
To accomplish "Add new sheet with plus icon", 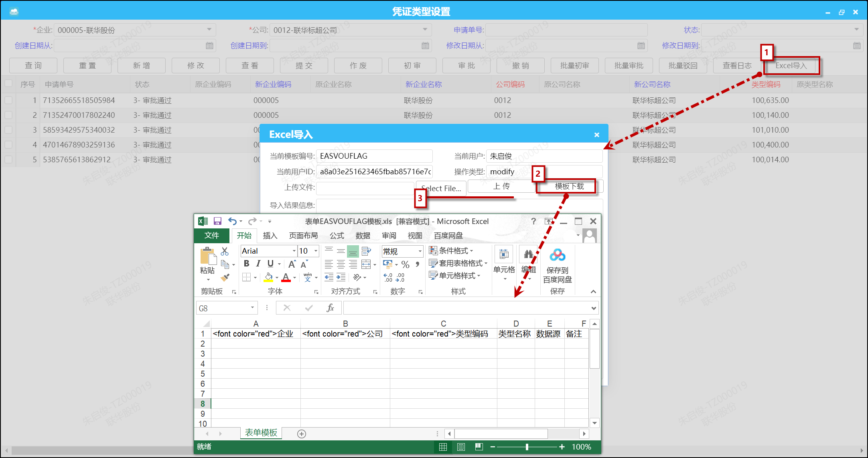I will (x=302, y=434).
